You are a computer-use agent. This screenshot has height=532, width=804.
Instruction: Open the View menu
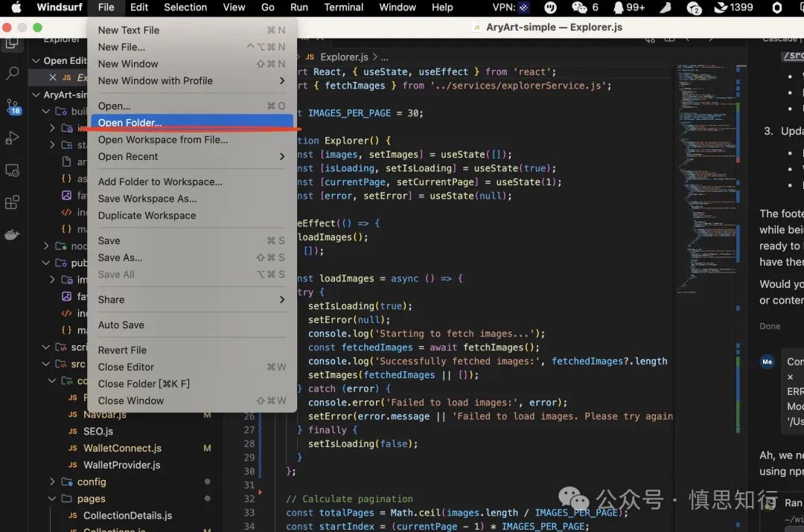(x=234, y=7)
